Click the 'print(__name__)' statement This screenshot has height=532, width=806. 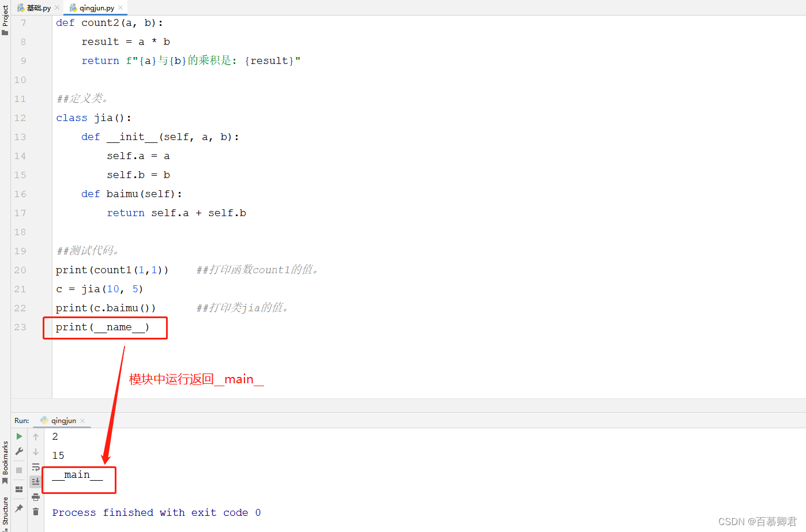click(103, 327)
